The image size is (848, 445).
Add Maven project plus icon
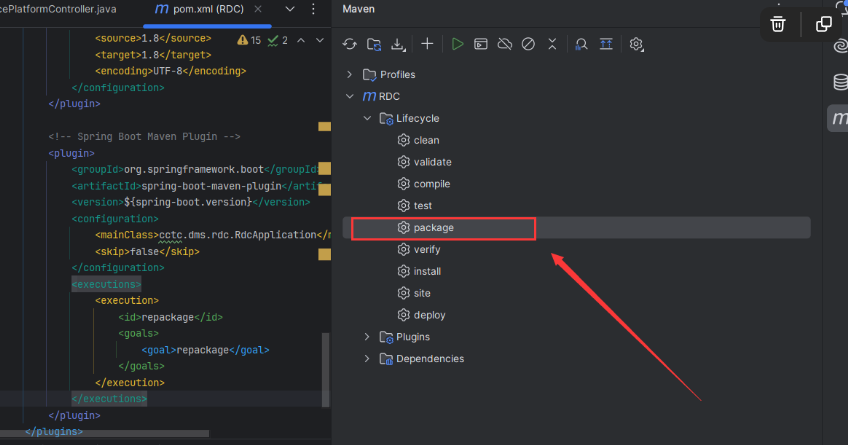[x=427, y=44]
